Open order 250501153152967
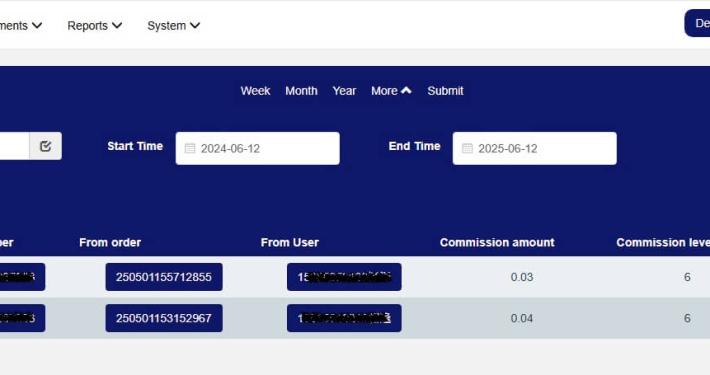Viewport: 710px width, 375px height. click(x=164, y=318)
